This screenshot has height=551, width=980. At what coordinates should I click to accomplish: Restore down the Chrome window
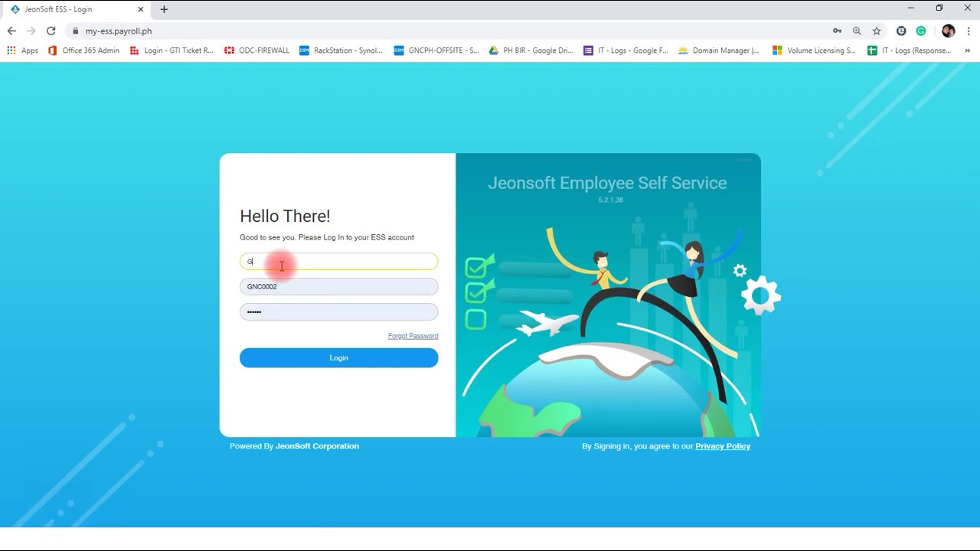coord(939,8)
